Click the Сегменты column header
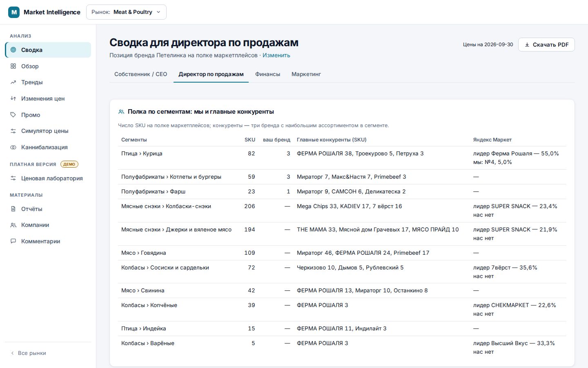Image resolution: width=588 pixels, height=368 pixels. click(x=134, y=140)
